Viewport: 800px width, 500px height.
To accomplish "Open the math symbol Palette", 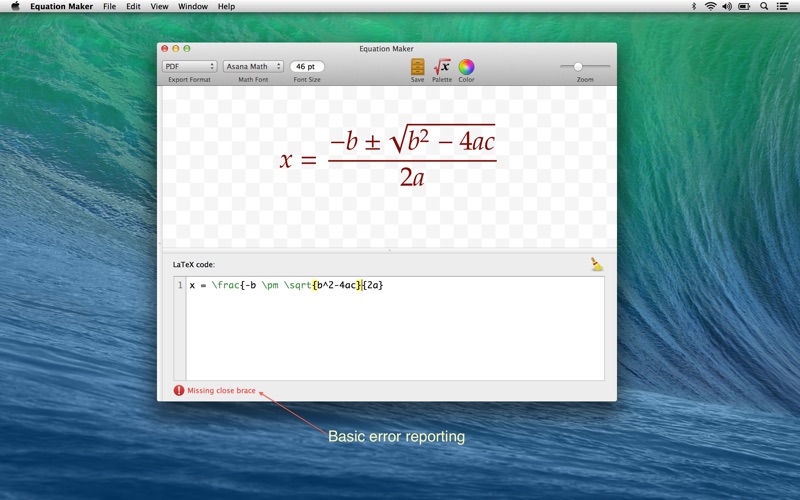I will (441, 67).
